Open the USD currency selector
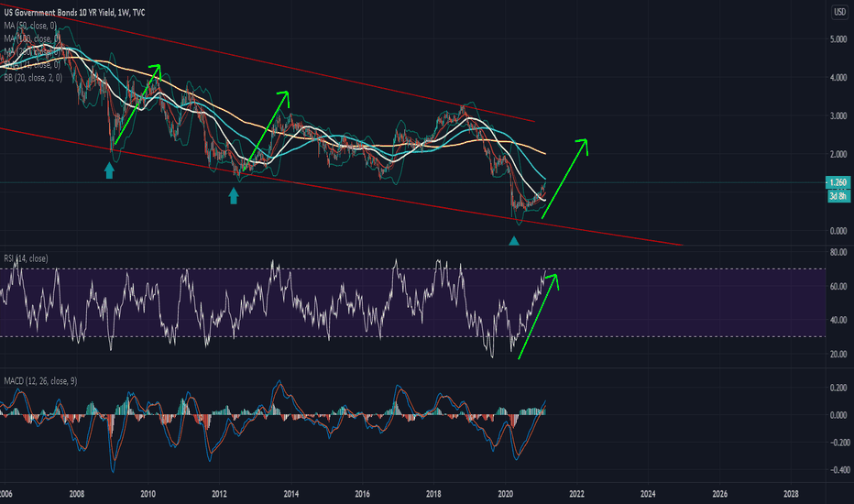The width and height of the screenshot is (854, 504). pyautogui.click(x=839, y=12)
